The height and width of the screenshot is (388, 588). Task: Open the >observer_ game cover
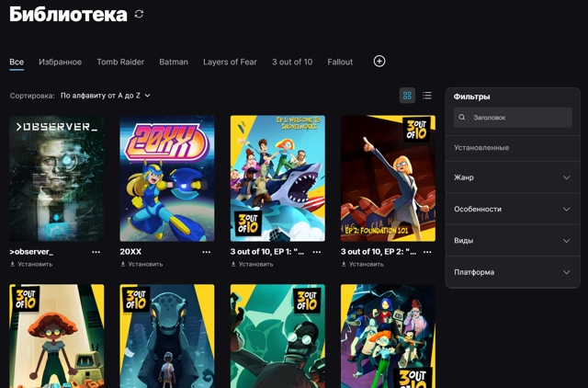(57, 178)
